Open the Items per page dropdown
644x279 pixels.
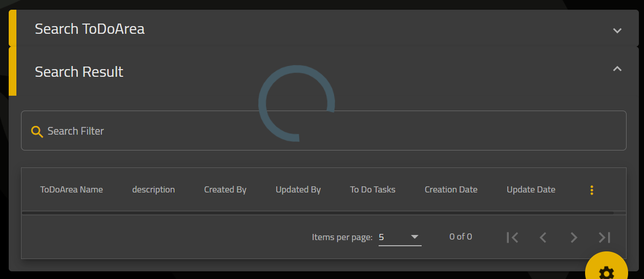(400, 237)
